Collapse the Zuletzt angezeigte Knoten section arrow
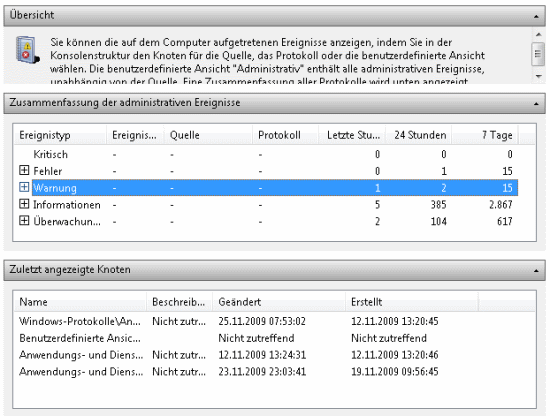The image size is (550, 416). pos(536,270)
